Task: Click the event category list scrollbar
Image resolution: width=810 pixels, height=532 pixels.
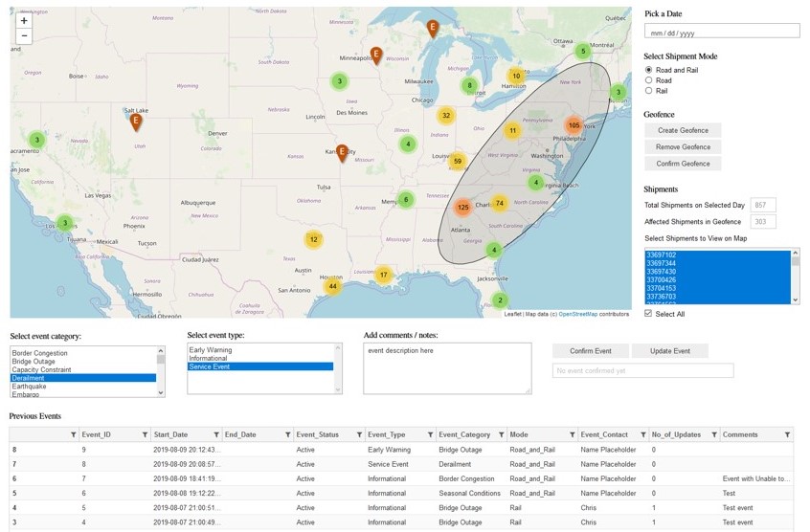Action: (x=161, y=370)
